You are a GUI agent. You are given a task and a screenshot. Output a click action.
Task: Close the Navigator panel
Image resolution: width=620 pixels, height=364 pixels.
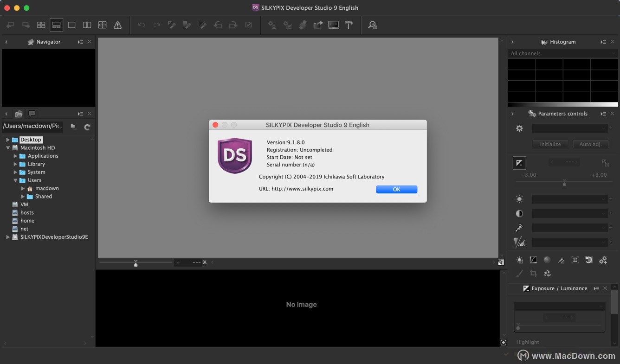(x=90, y=42)
